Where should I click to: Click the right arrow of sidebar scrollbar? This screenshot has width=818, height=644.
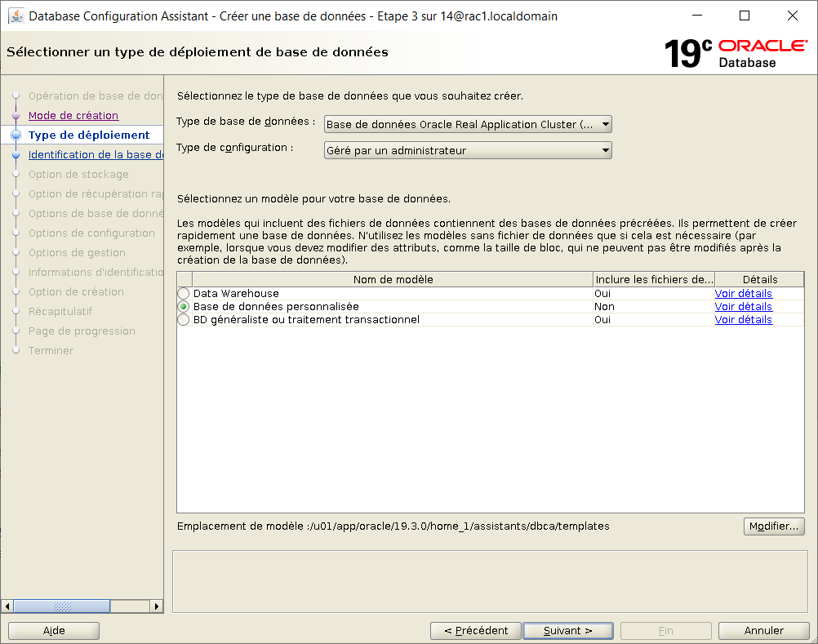(x=157, y=606)
